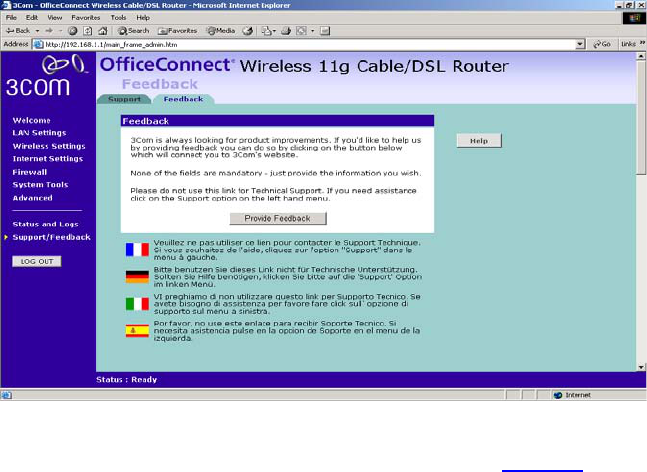
Task: Open the address bar dropdown list
Action: point(580,44)
